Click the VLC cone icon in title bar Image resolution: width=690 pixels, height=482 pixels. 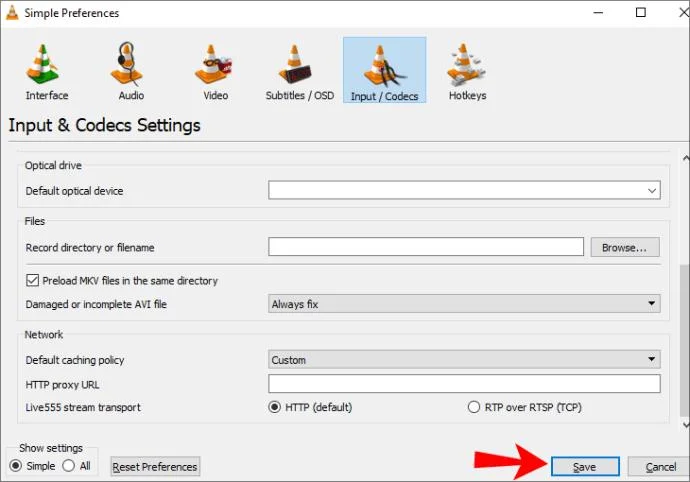[x=12, y=13]
